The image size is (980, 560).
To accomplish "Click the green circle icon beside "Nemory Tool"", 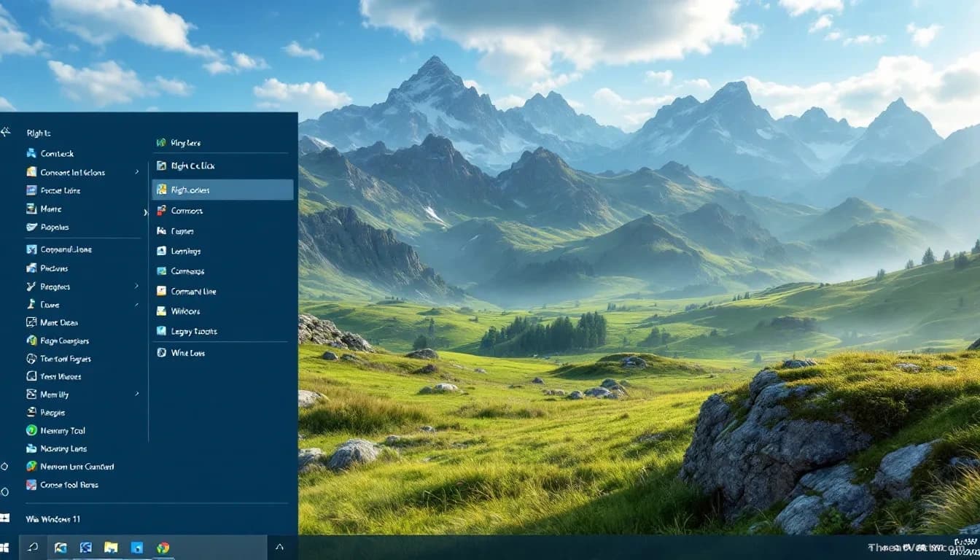I will (31, 430).
